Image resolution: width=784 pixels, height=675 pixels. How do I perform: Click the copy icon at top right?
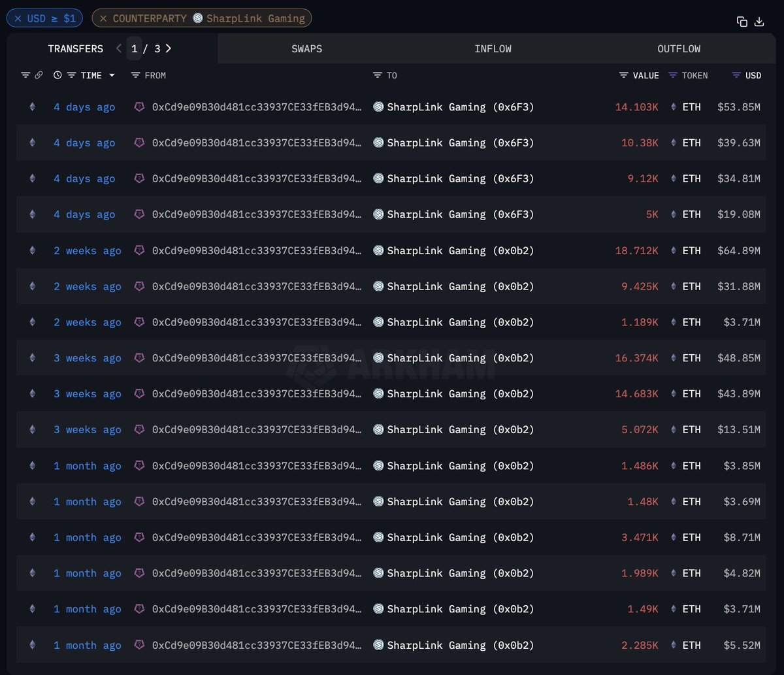click(x=742, y=22)
